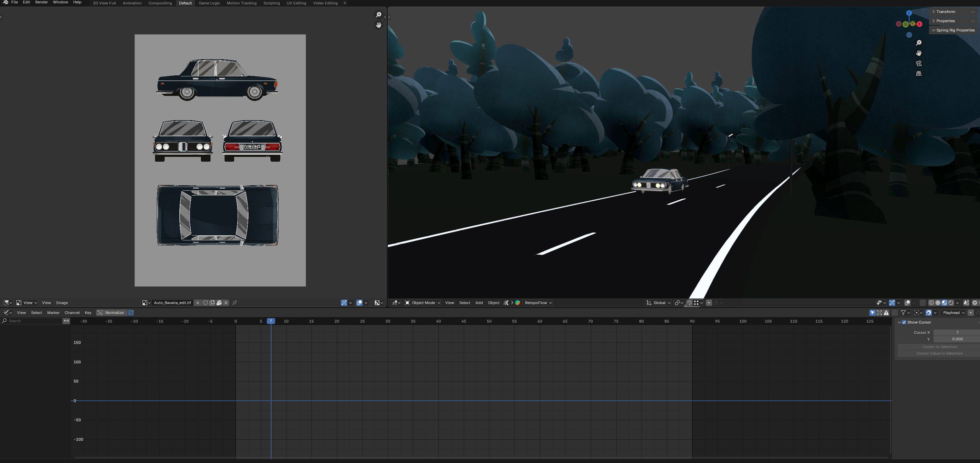The width and height of the screenshot is (980, 463).
Task: Open the Playhead pivot dropdown
Action: 953,313
